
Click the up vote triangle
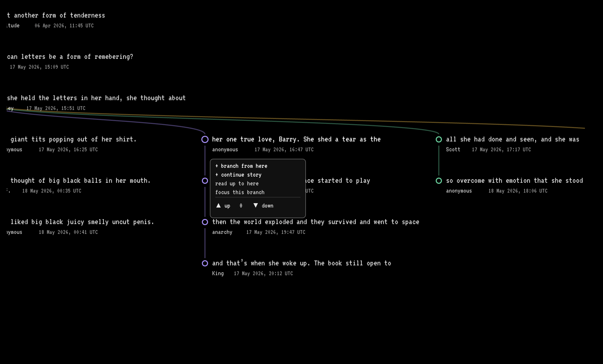(218, 205)
